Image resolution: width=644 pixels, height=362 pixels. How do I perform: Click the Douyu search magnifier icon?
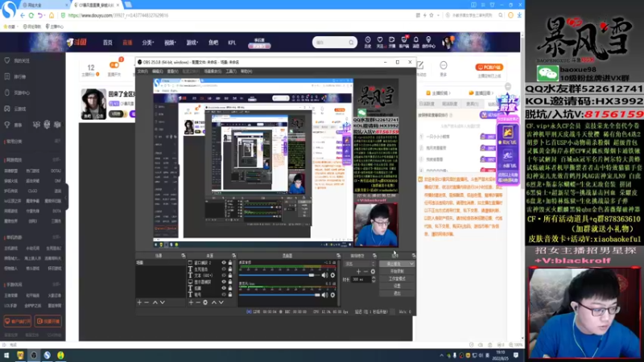pyautogui.click(x=351, y=43)
